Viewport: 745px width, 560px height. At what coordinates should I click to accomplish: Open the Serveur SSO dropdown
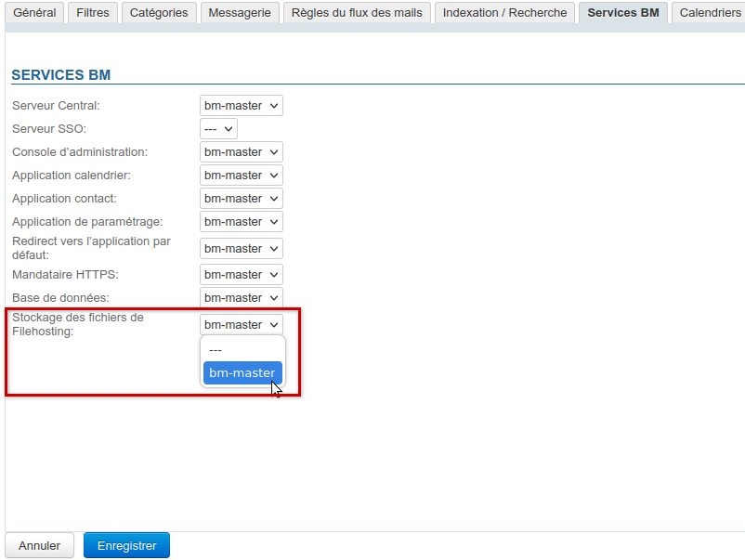tap(218, 129)
